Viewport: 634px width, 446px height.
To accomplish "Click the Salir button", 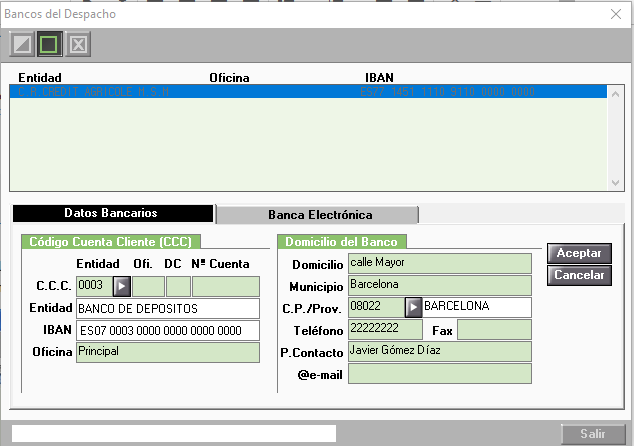I will pos(593,434).
